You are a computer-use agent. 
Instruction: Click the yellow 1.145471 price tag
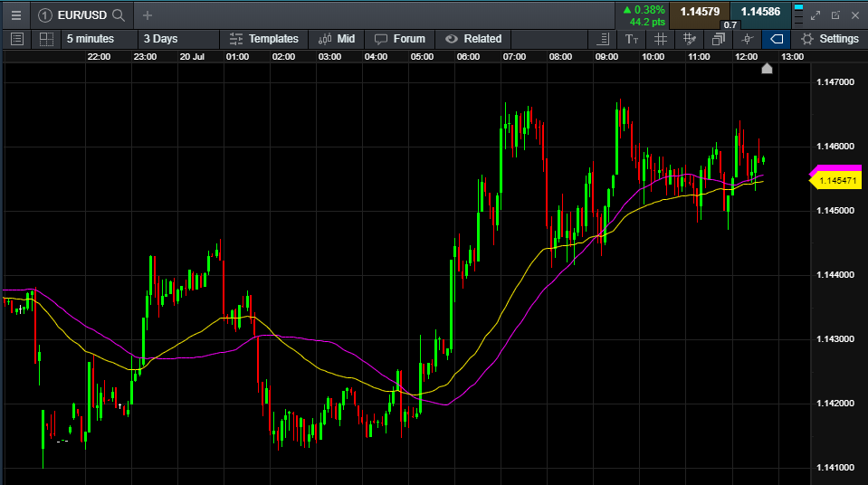836,180
